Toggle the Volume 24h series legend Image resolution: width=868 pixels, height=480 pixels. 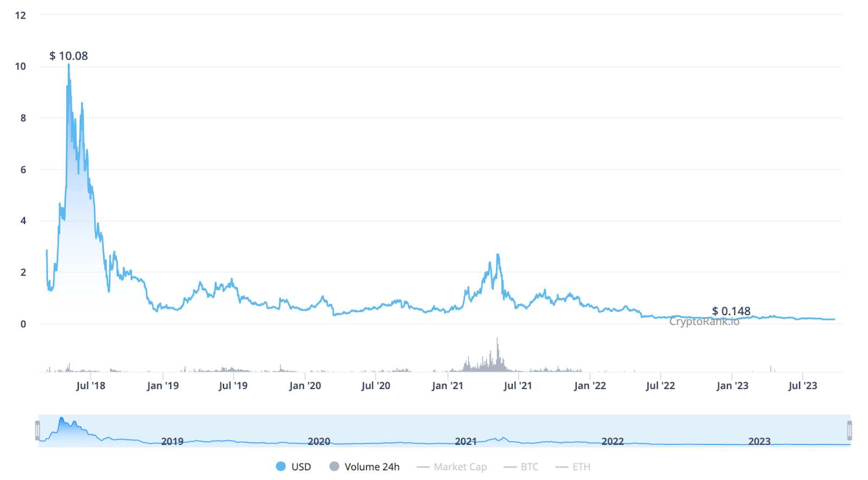click(365, 466)
